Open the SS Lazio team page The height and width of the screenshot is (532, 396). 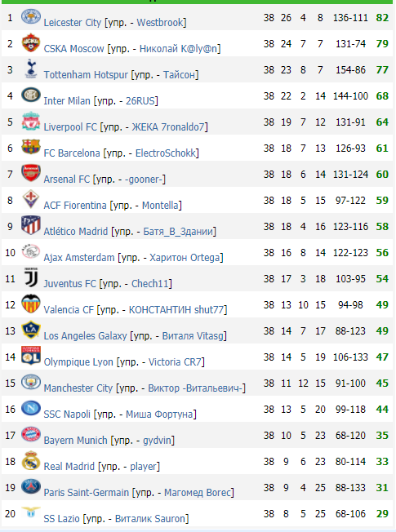pyautogui.click(x=61, y=518)
